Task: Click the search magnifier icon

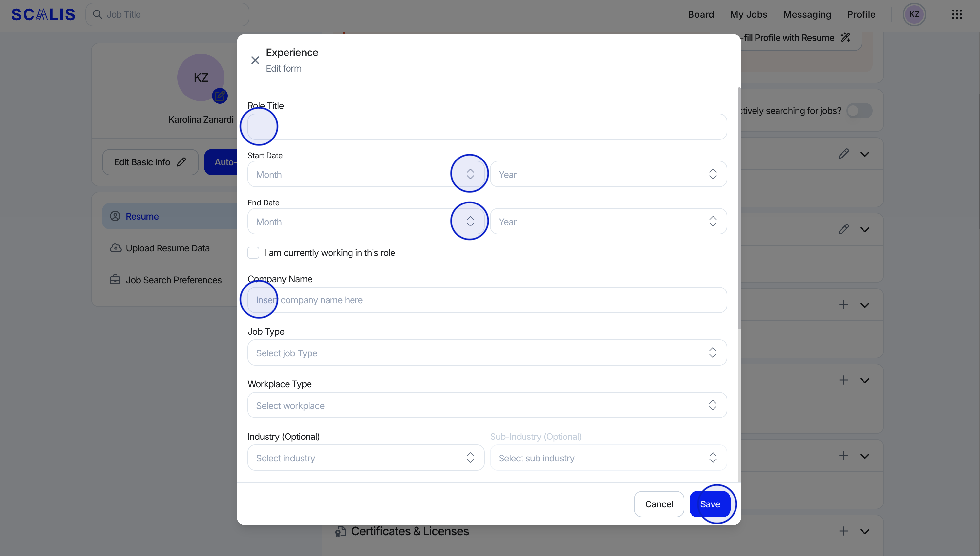Action: point(98,14)
